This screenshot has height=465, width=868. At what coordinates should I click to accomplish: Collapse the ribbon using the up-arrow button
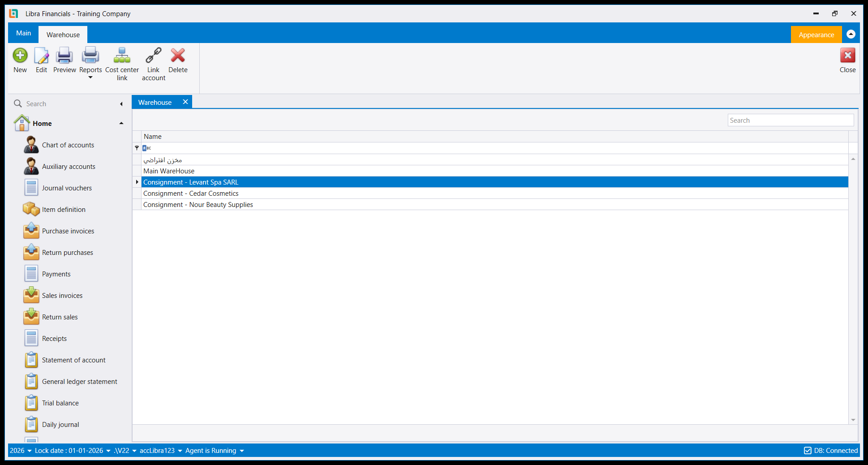[851, 34]
